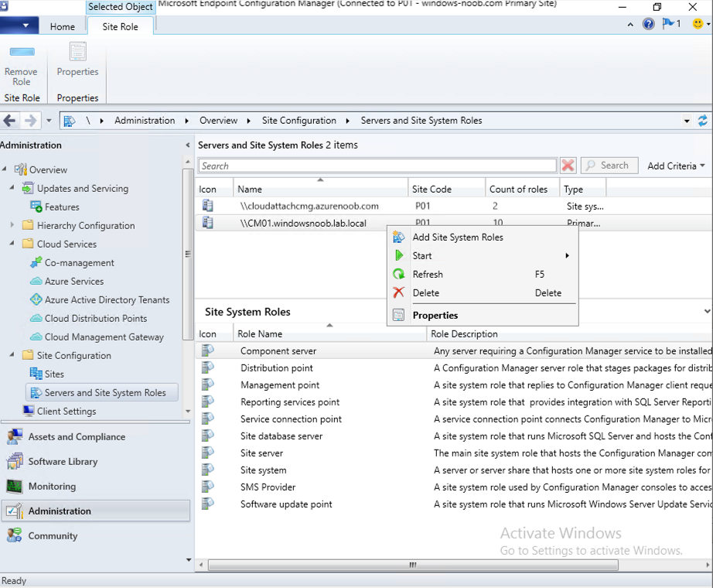Open the Add Criteria dropdown
Image resolution: width=713 pixels, height=588 pixels.
click(x=676, y=166)
